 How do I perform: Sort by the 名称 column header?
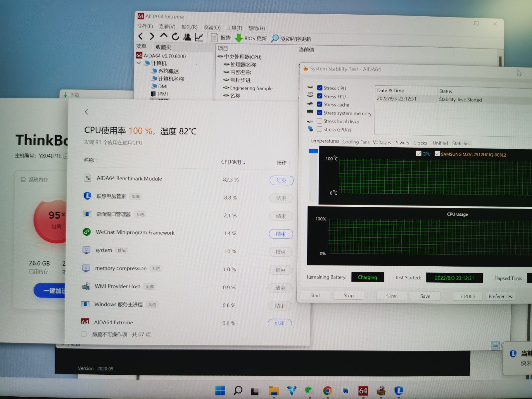[x=90, y=160]
